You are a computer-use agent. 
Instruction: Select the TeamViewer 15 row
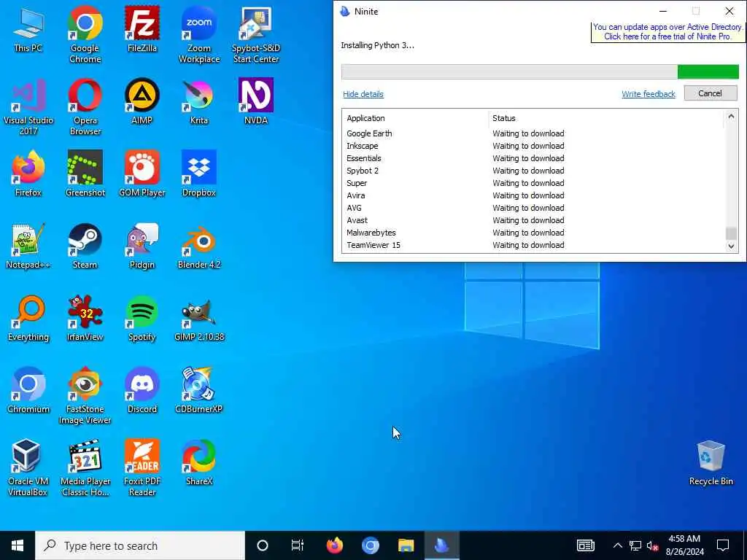click(533, 245)
